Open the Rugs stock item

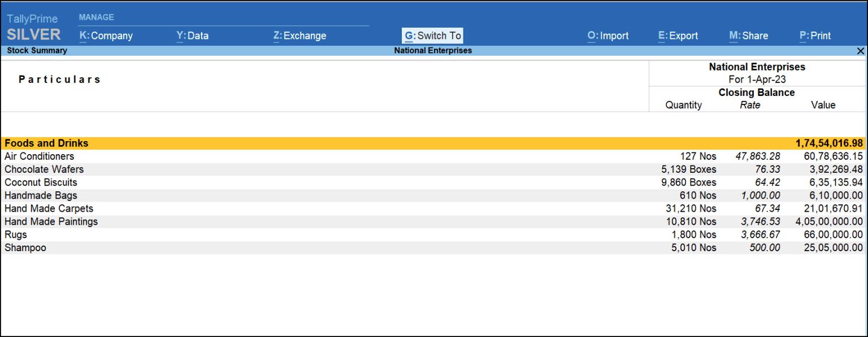(x=16, y=234)
